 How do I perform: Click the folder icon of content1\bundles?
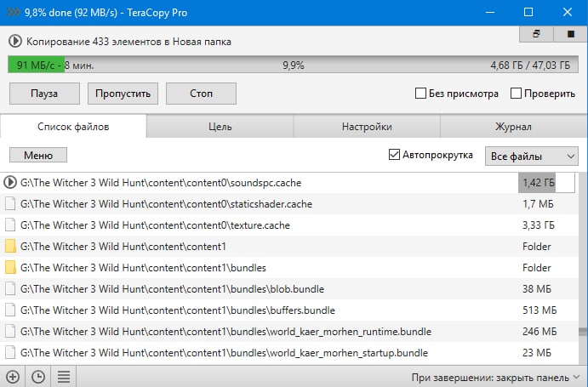click(x=10, y=267)
